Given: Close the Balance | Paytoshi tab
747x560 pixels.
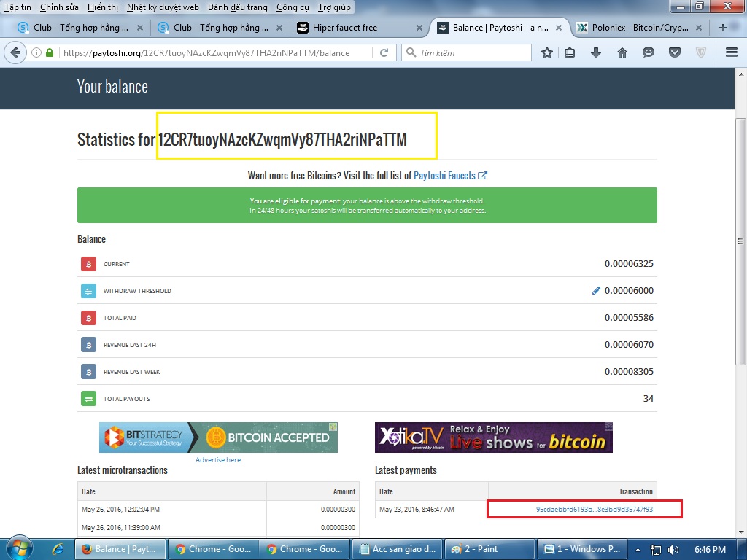Looking at the screenshot, I should [559, 28].
